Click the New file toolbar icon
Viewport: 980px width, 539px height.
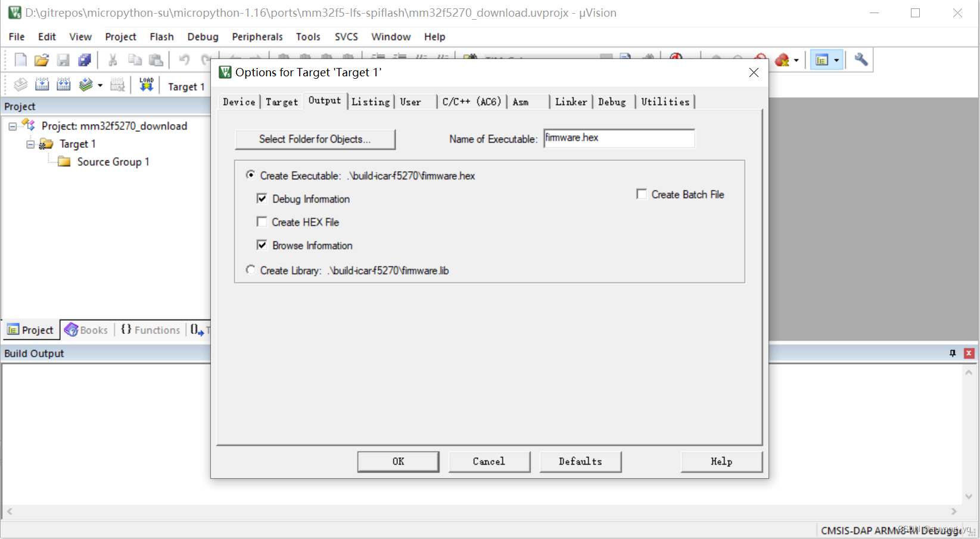pos(20,60)
